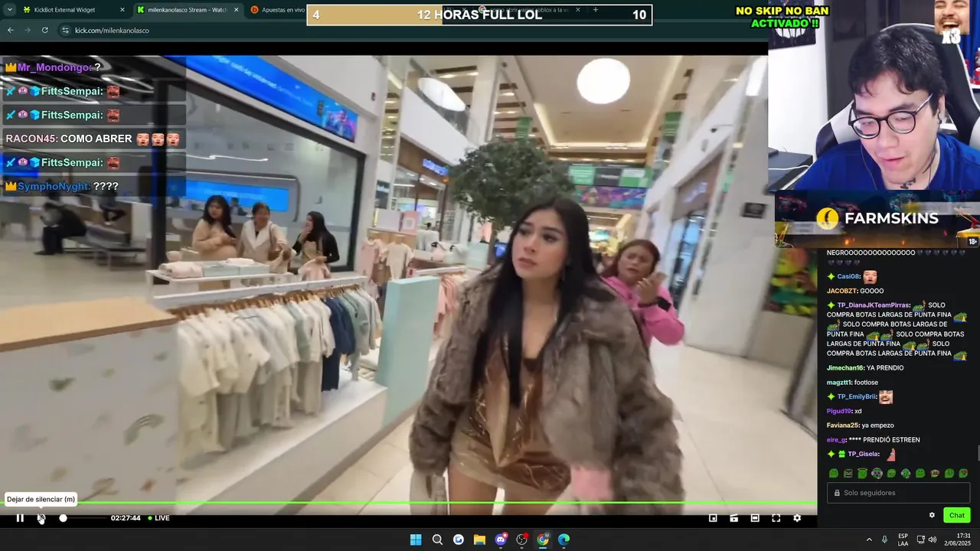Send message with the green Chat button
The image size is (980, 551).
tap(957, 515)
